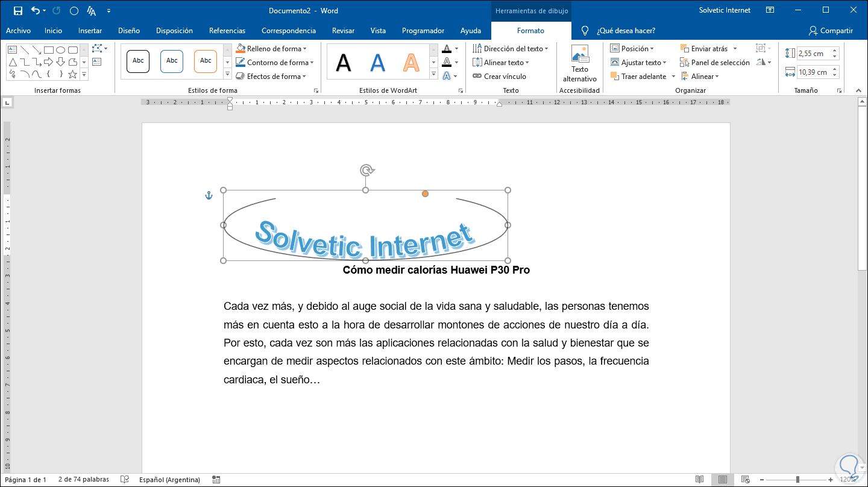Click Español (Argentina) language indicator

tap(169, 480)
